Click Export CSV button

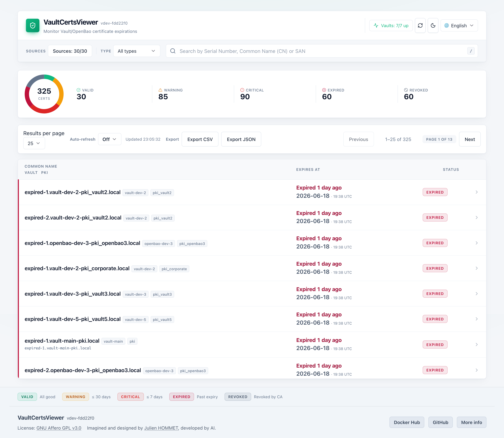200,139
